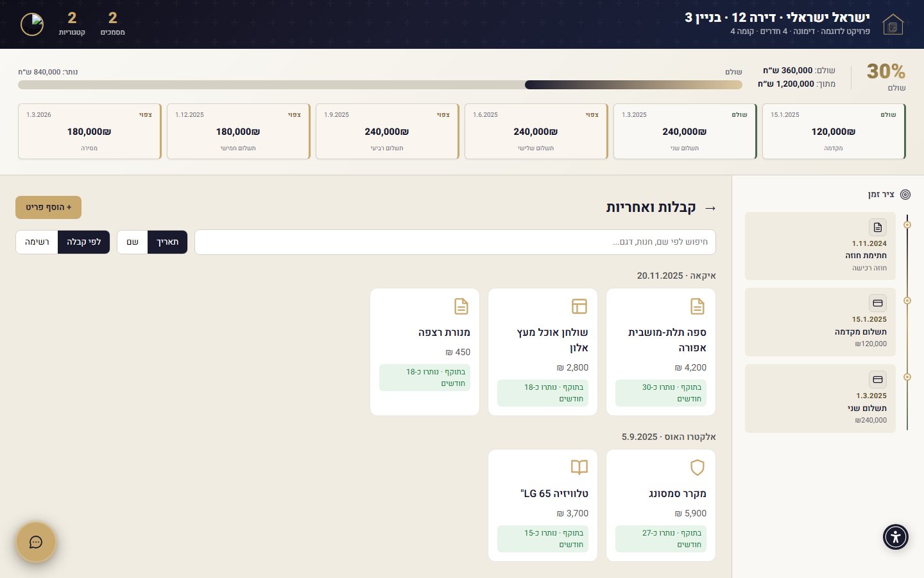Click document icon on חתימת חוזה timeline card

[x=878, y=227]
